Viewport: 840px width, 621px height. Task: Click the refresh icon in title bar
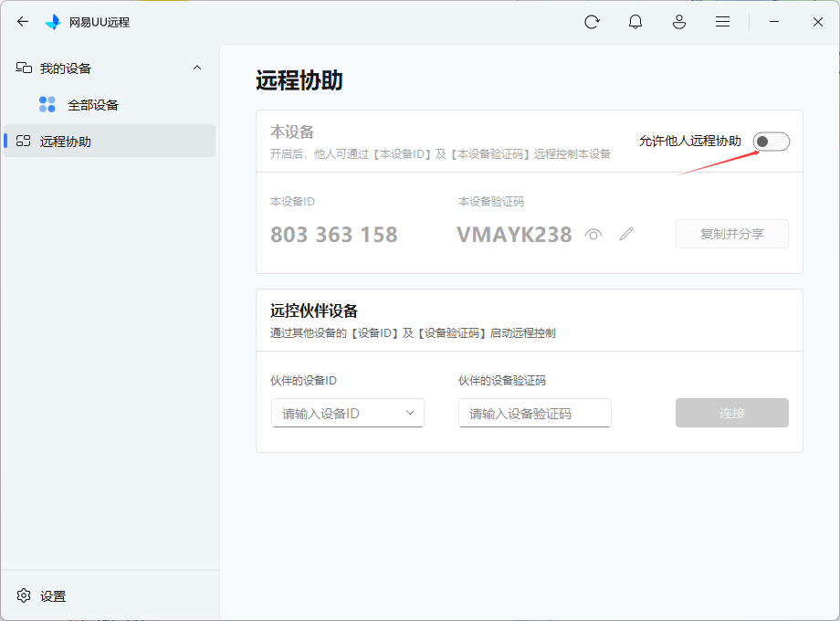(592, 22)
